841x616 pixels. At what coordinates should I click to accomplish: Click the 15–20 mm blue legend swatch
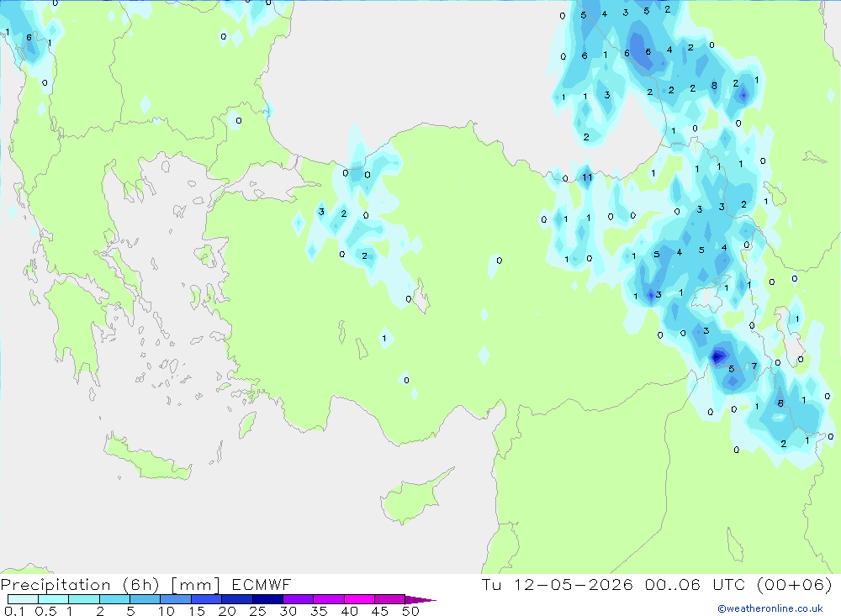pyautogui.click(x=207, y=599)
